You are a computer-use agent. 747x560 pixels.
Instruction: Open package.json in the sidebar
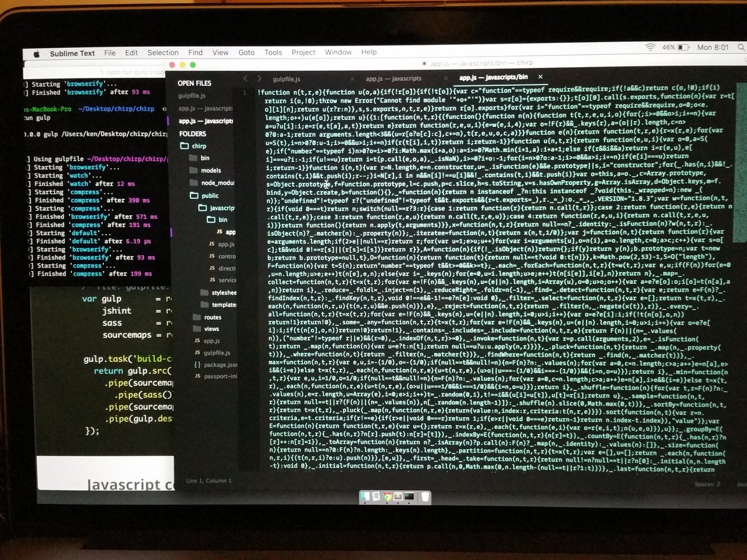[215, 365]
